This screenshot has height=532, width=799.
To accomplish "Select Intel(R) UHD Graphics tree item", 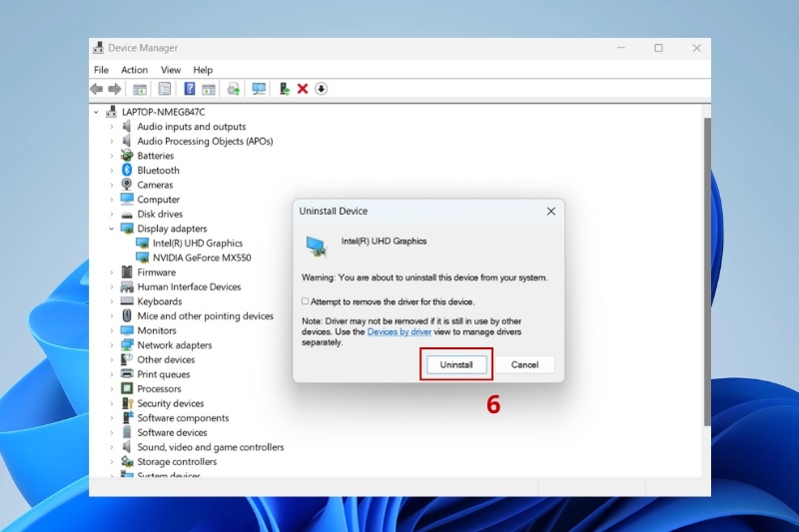I will point(198,243).
